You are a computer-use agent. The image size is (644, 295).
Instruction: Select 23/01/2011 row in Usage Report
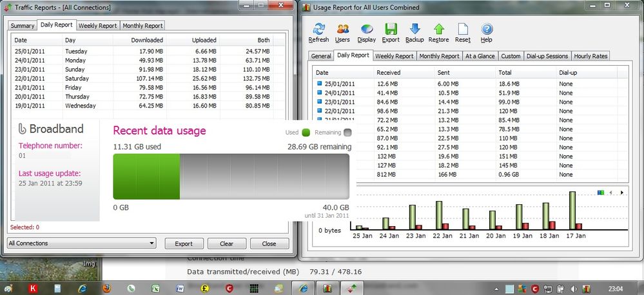470,102
